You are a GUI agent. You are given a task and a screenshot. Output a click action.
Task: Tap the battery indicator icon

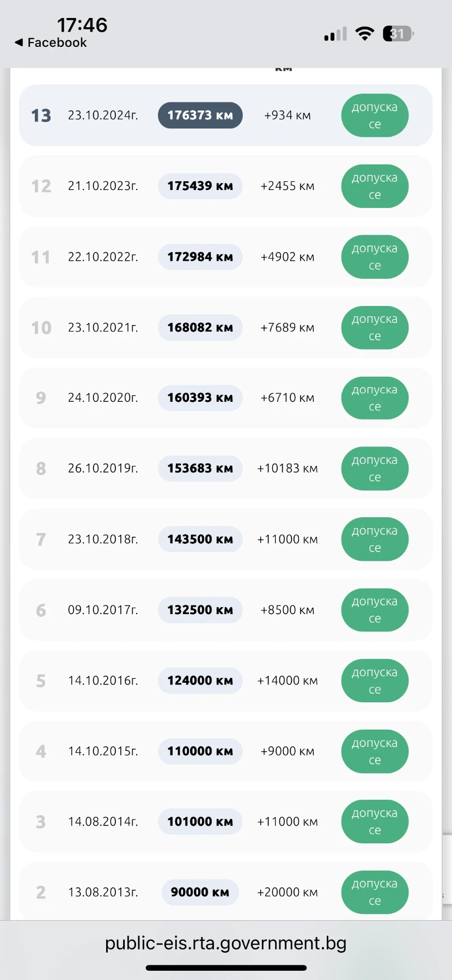399,34
